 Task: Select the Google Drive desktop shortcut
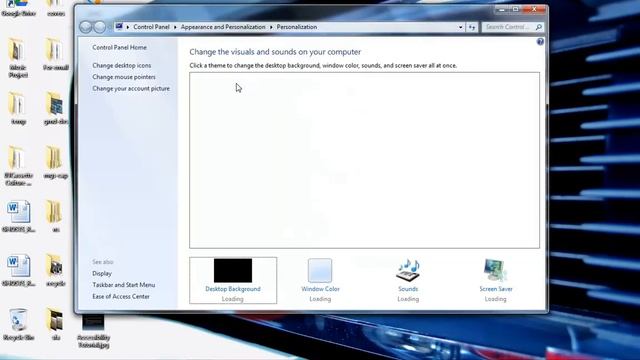18,8
